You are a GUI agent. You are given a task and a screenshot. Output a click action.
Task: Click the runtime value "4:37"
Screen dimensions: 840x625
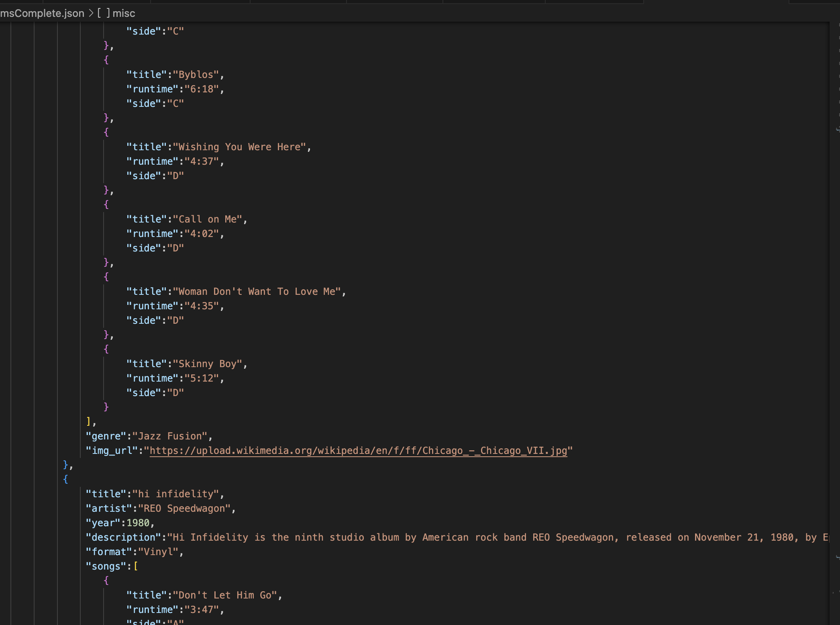click(202, 161)
